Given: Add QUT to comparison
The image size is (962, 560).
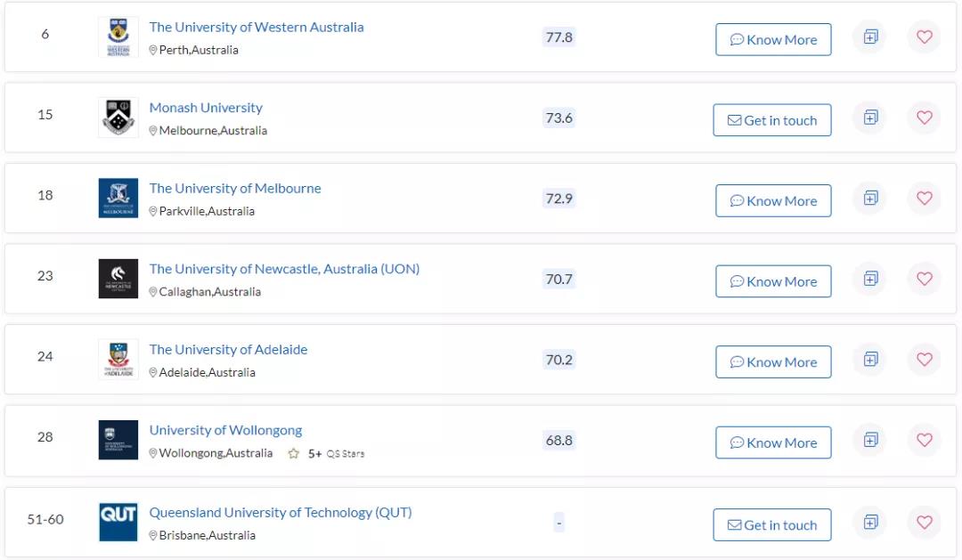Looking at the screenshot, I should pos(870,522).
